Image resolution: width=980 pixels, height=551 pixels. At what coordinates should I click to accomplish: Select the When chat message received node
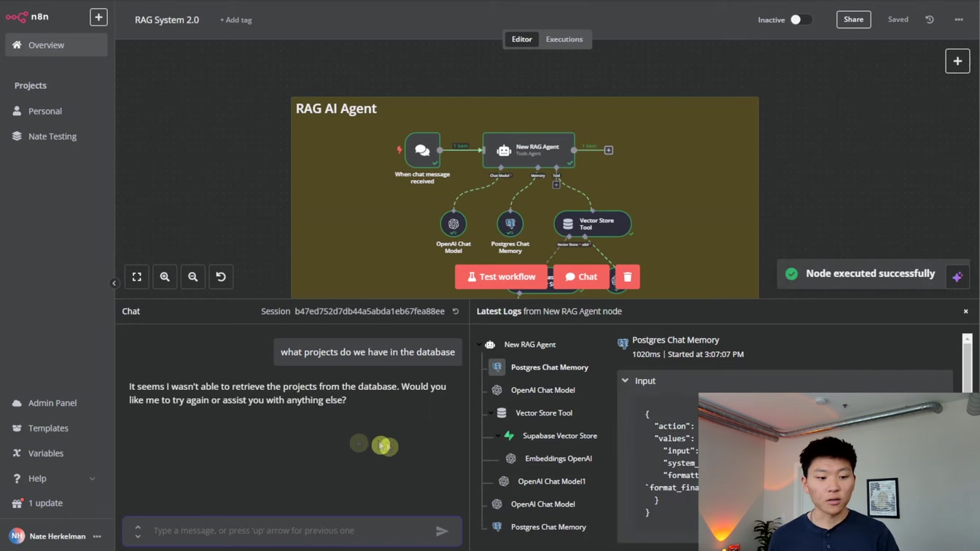[422, 150]
